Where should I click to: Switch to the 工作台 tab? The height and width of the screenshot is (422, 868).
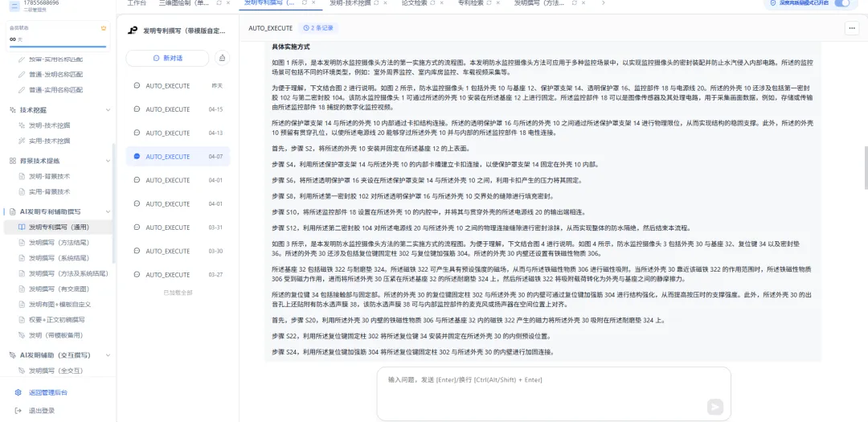click(137, 2)
